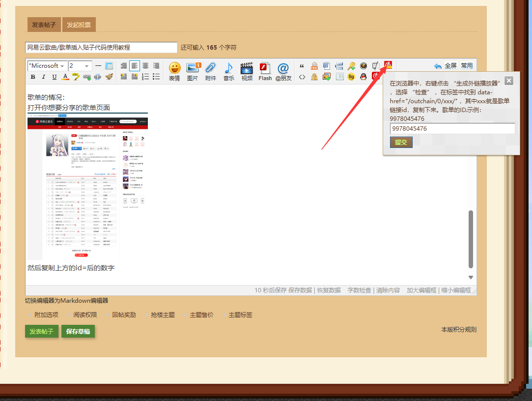Click the key with plus icon
Image resolution: width=532 pixels, height=401 pixels.
(x=351, y=66)
